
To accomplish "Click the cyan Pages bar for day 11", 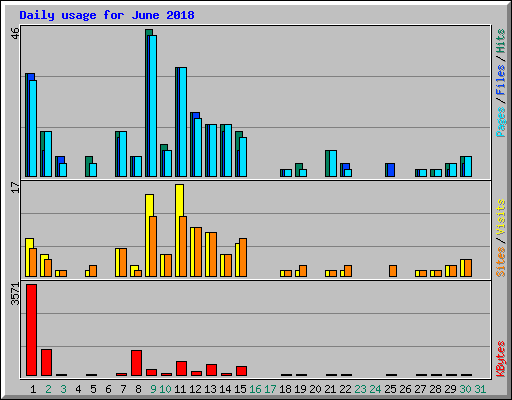I will 183,122.
